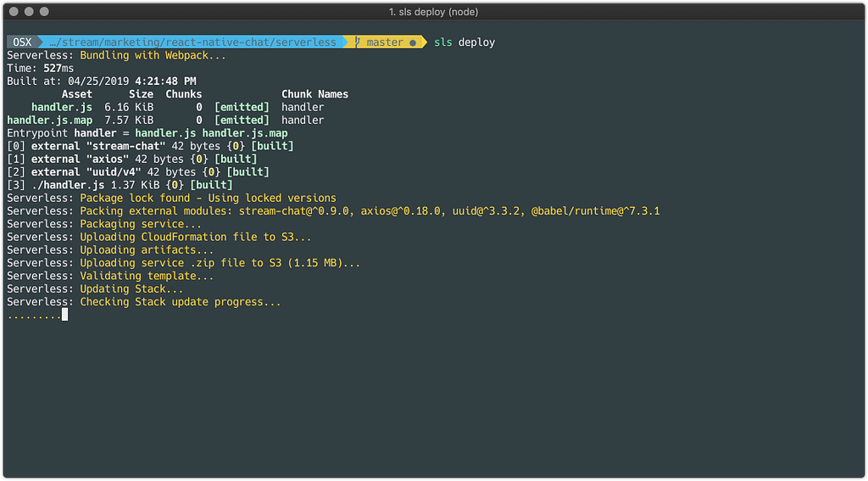Image resolution: width=868 pixels, height=481 pixels.
Task: Click the git branch icon before master
Action: [x=359, y=42]
